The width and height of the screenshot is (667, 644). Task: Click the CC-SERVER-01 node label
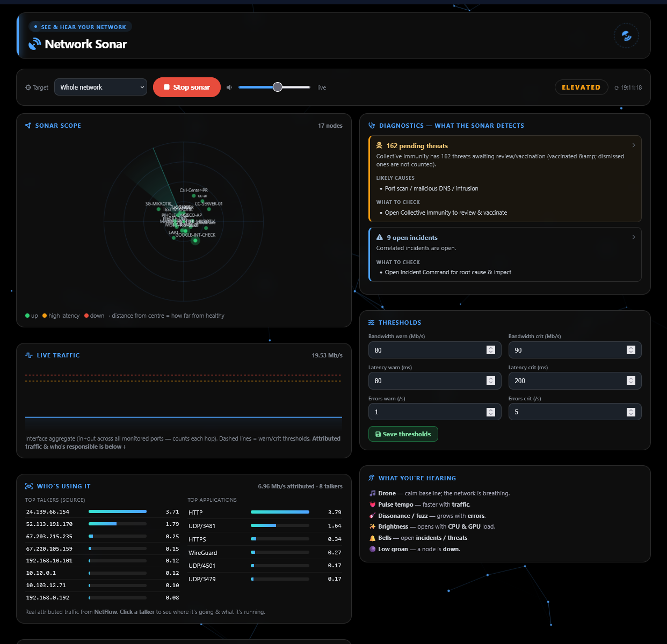click(x=208, y=203)
